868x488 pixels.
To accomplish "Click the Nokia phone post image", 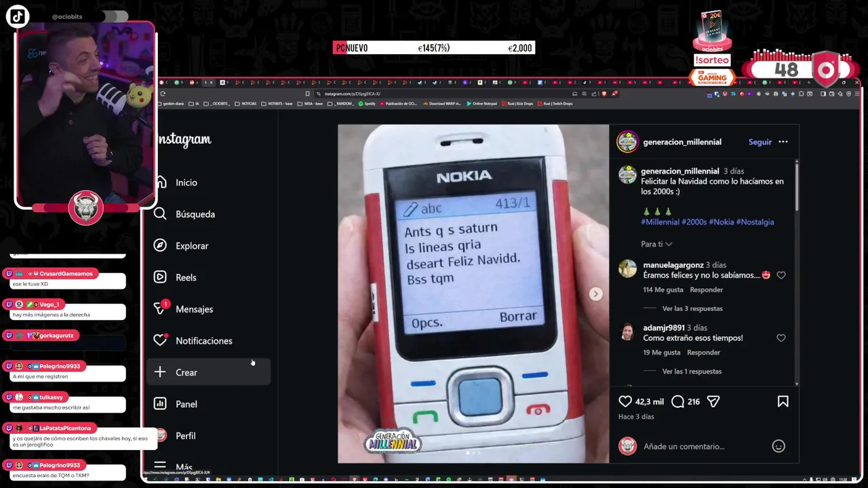I will [473, 293].
